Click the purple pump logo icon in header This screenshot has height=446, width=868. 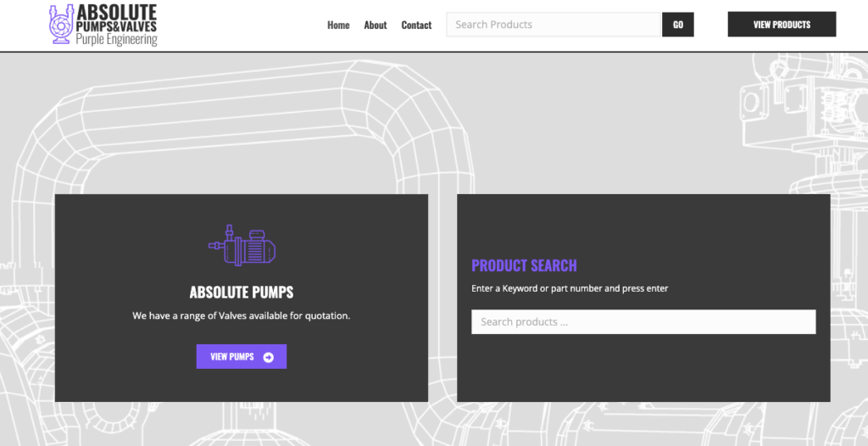click(62, 24)
